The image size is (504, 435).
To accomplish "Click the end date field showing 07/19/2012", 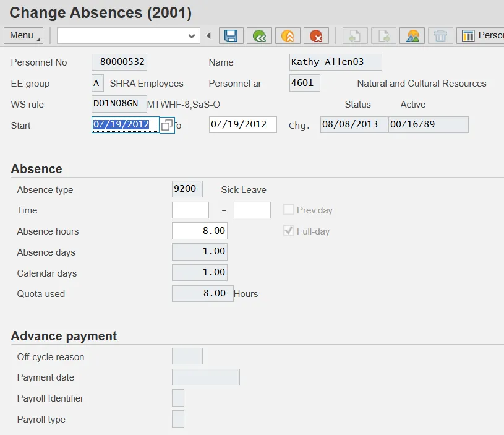I will (x=242, y=125).
